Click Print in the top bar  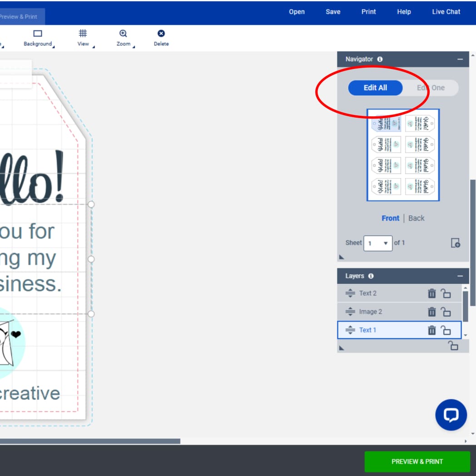pos(368,12)
